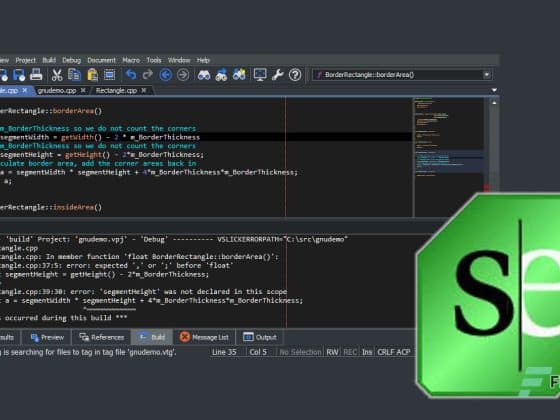This screenshot has width=560, height=420.
Task: Toggle REC macro recording indicator
Action: (350, 352)
